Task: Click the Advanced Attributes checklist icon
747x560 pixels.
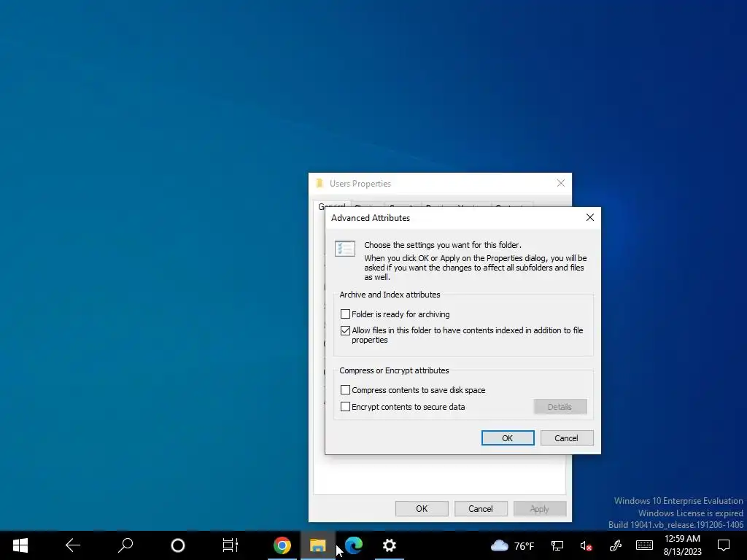Action: 345,249
